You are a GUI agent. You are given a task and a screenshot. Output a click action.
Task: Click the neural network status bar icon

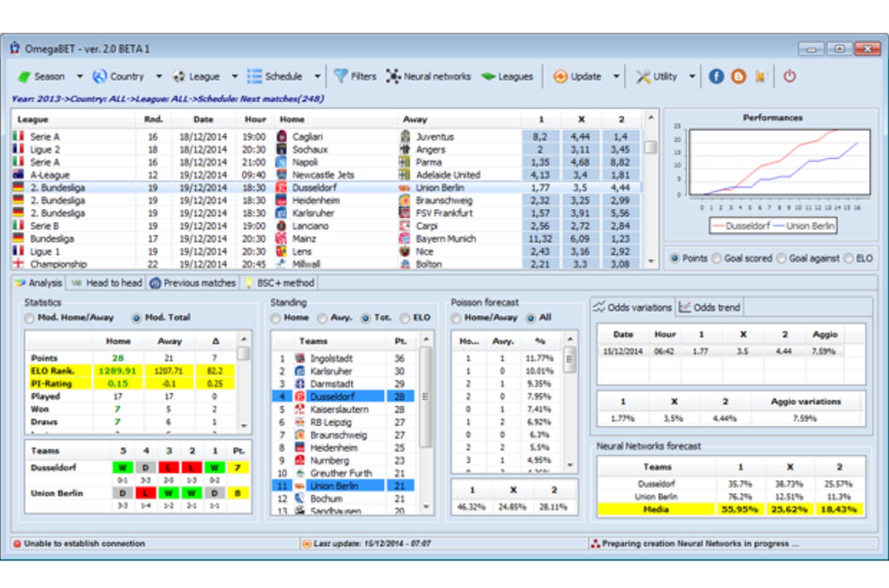[596, 544]
